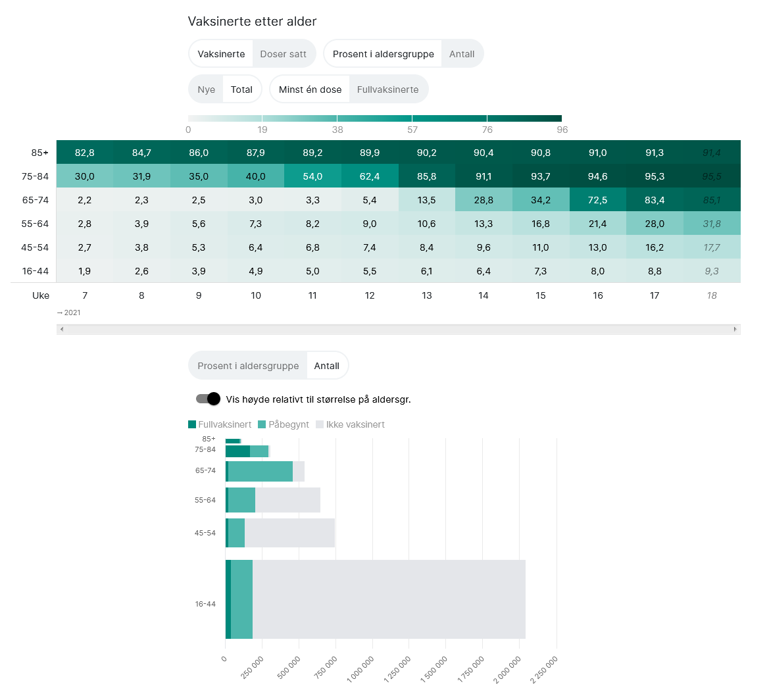Switch bar chart to Prosent i aldersgruppe
The width and height of the screenshot is (769, 700).
(248, 365)
